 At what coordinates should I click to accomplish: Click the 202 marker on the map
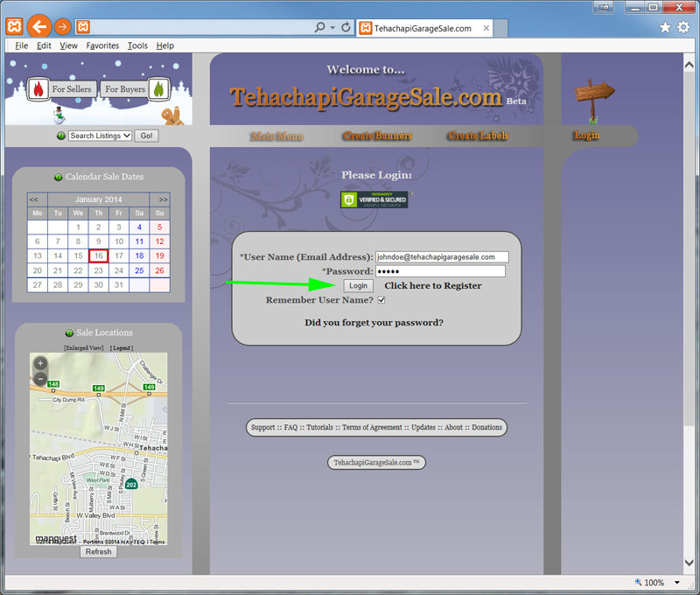(131, 484)
